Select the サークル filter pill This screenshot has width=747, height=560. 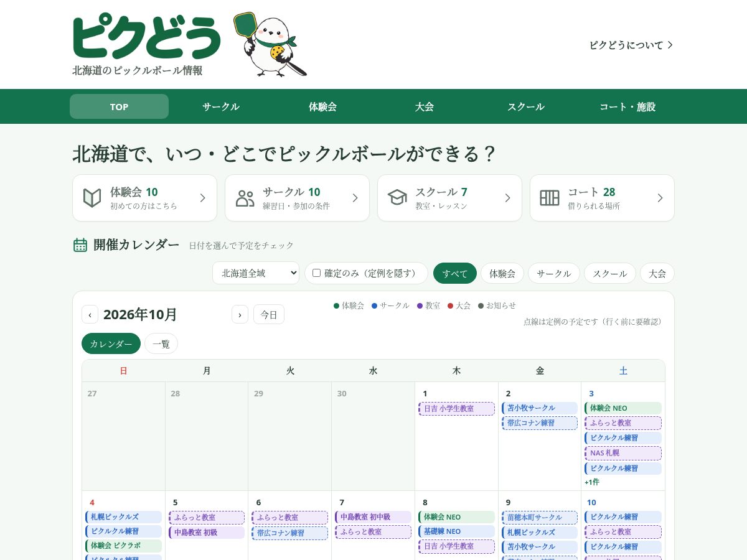[x=554, y=273]
